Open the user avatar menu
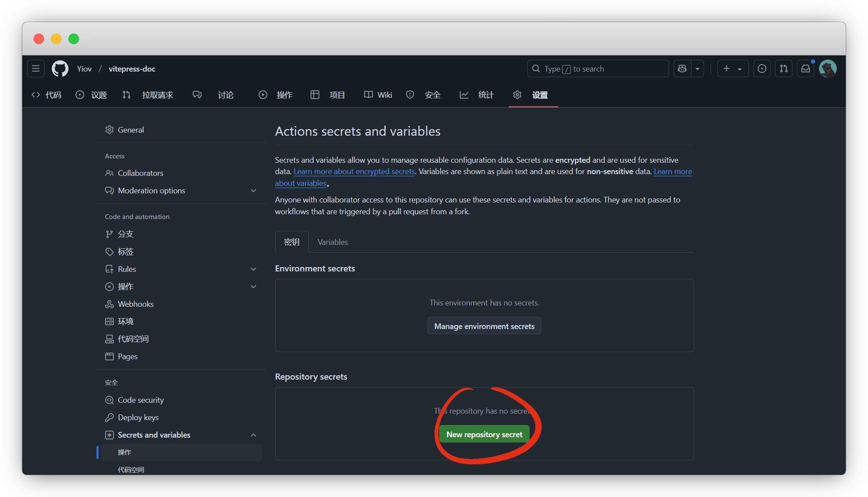 (x=827, y=69)
